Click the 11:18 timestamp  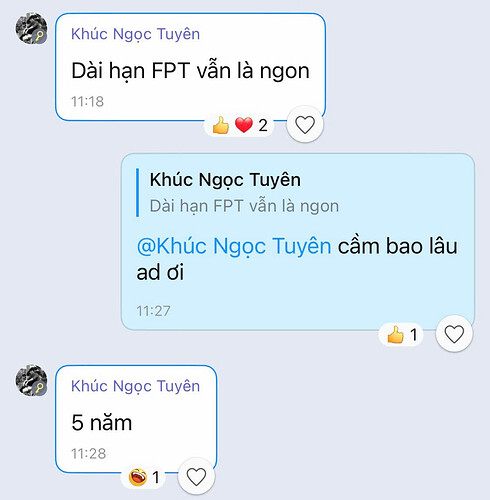coord(87,101)
